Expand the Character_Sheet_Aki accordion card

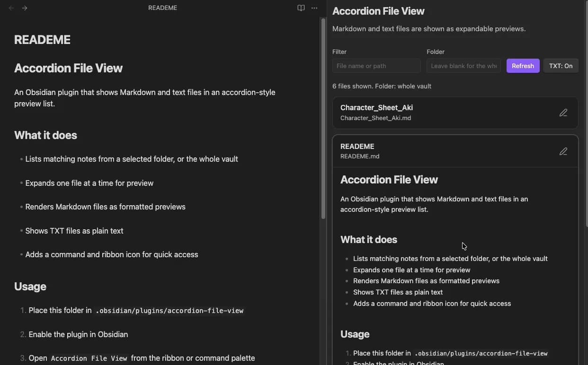[455, 113]
